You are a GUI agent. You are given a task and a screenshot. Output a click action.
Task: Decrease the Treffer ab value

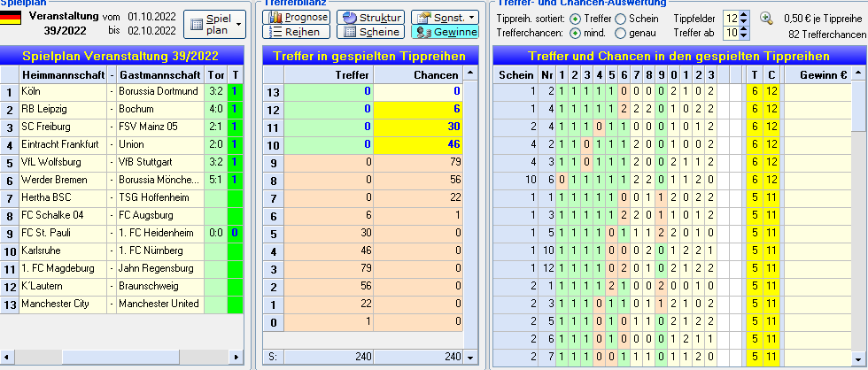tap(743, 36)
